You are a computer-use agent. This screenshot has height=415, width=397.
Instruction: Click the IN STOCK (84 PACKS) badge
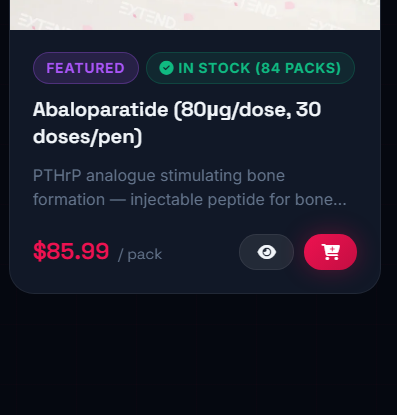coord(250,68)
